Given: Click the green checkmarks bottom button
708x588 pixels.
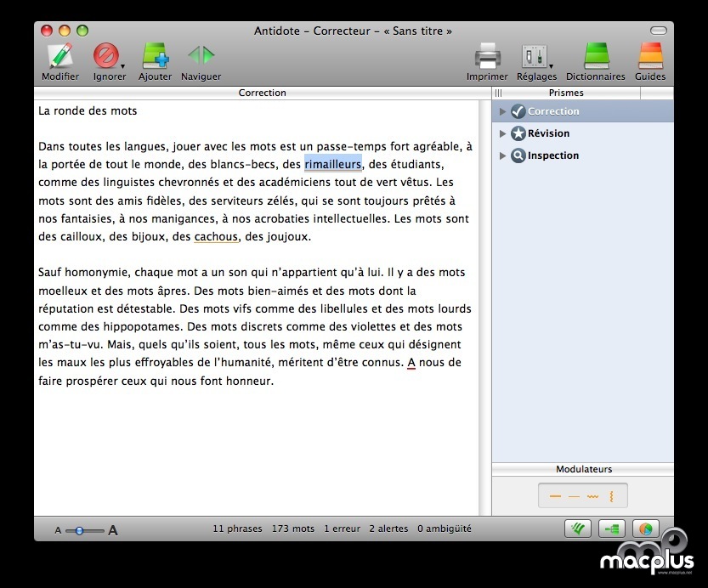Looking at the screenshot, I should [x=578, y=529].
